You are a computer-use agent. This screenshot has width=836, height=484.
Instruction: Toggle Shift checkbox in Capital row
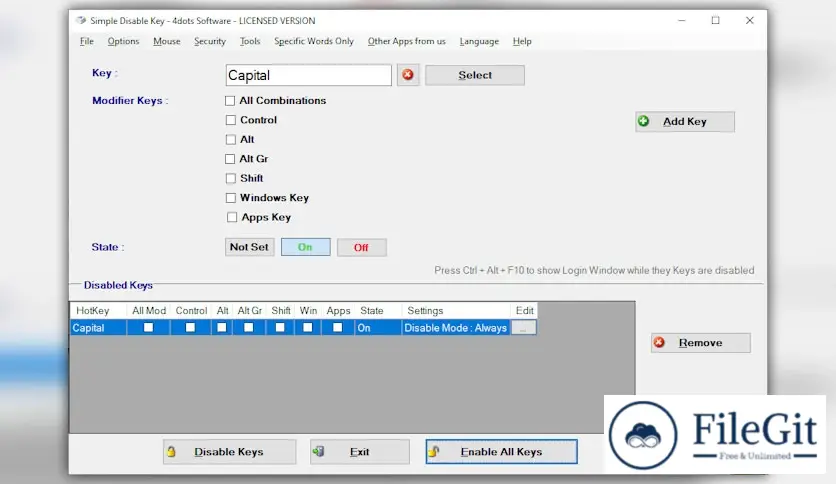280,327
